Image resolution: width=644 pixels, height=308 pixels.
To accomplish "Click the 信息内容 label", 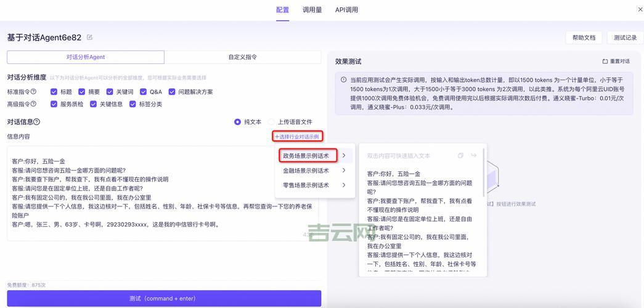I will coord(18,136).
